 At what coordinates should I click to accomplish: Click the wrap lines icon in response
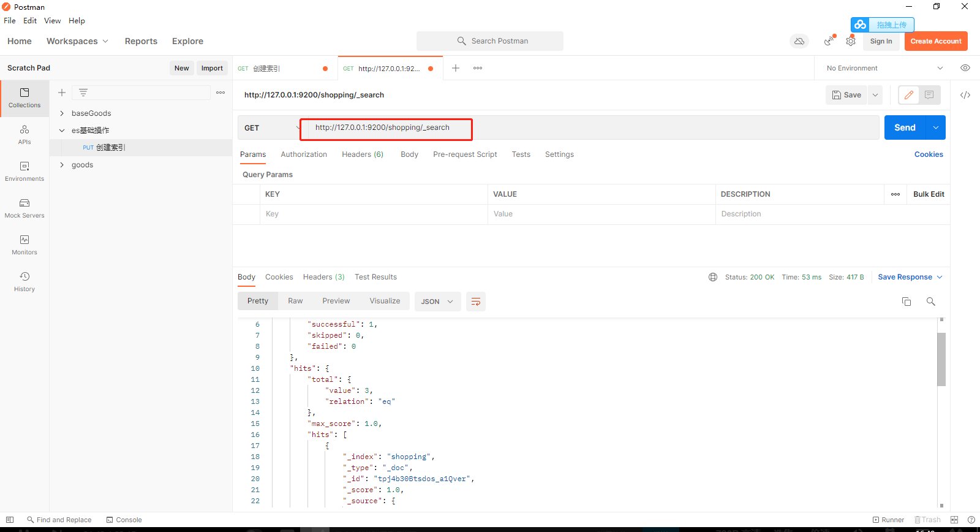pyautogui.click(x=476, y=302)
